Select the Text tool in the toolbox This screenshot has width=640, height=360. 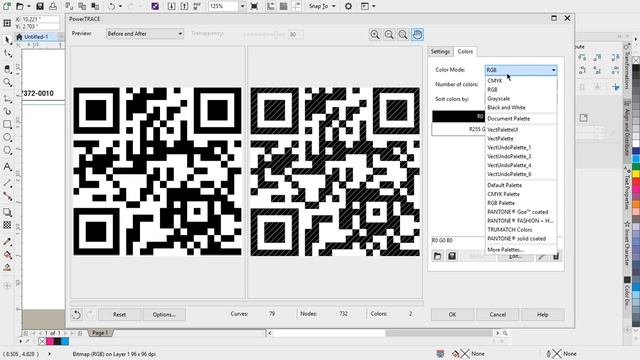[7, 167]
